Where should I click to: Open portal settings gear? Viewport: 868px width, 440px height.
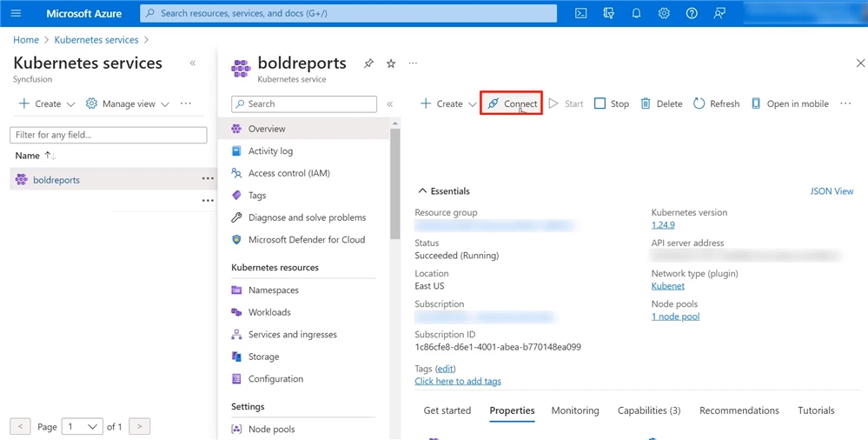(x=664, y=13)
